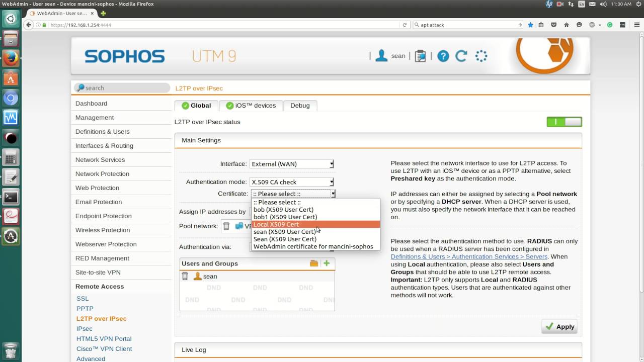Open the Debug tab
Screen dimensions: 644x362
pyautogui.click(x=300, y=106)
